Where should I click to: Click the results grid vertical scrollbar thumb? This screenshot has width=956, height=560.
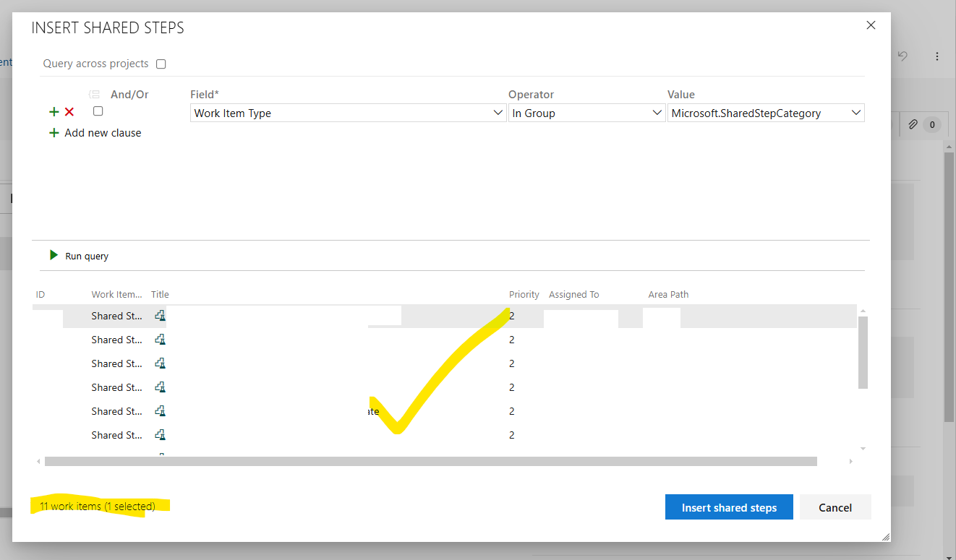(x=863, y=352)
